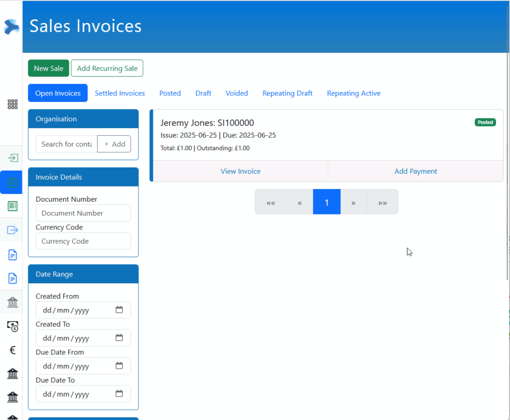Open the apps grid menu icon
Image resolution: width=510 pixels, height=420 pixels.
pos(12,104)
